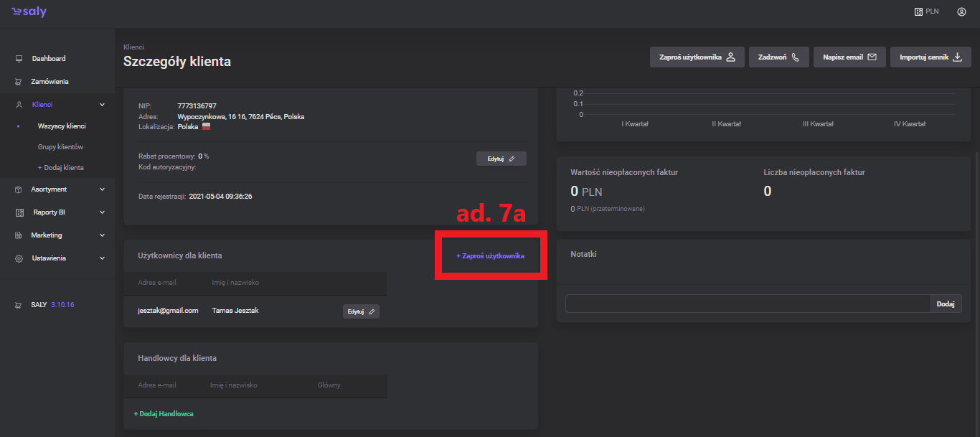The width and height of the screenshot is (980, 437).
Task: Open Grupy klientów menu item
Action: pos(60,147)
